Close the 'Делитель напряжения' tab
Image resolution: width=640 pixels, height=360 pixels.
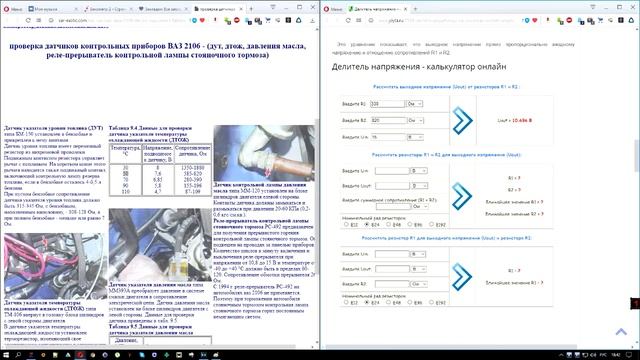tap(405, 9)
